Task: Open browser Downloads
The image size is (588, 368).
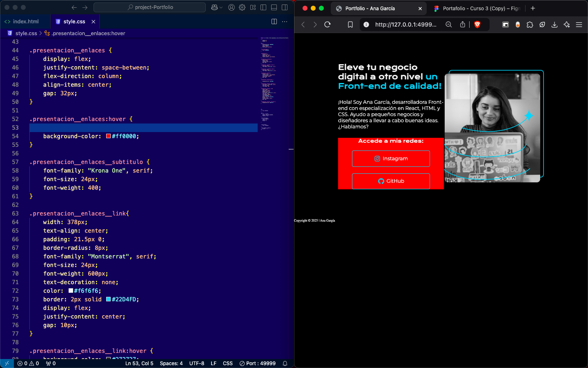Action: tap(555, 25)
